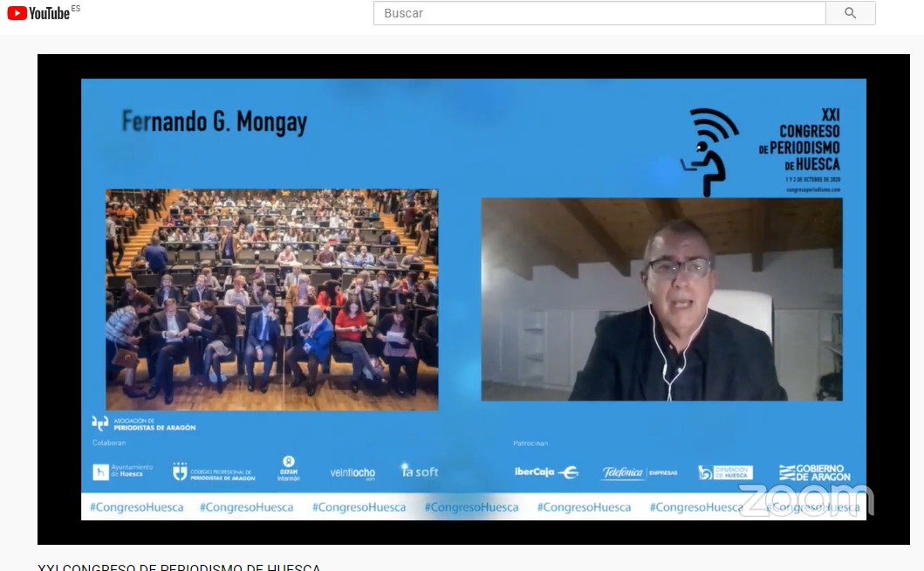The height and width of the screenshot is (571, 924).
Task: Click the Fernando G. Mongay name caption
Action: point(215,121)
